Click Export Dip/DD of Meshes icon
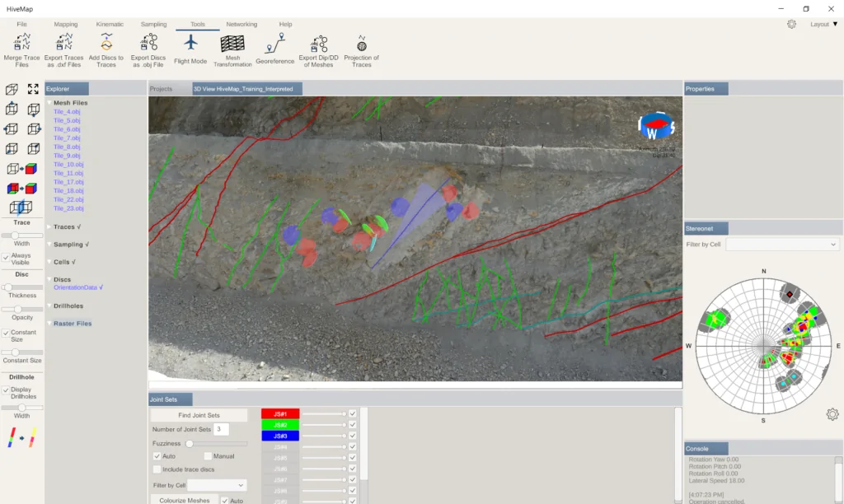844x504 pixels. coord(319,44)
